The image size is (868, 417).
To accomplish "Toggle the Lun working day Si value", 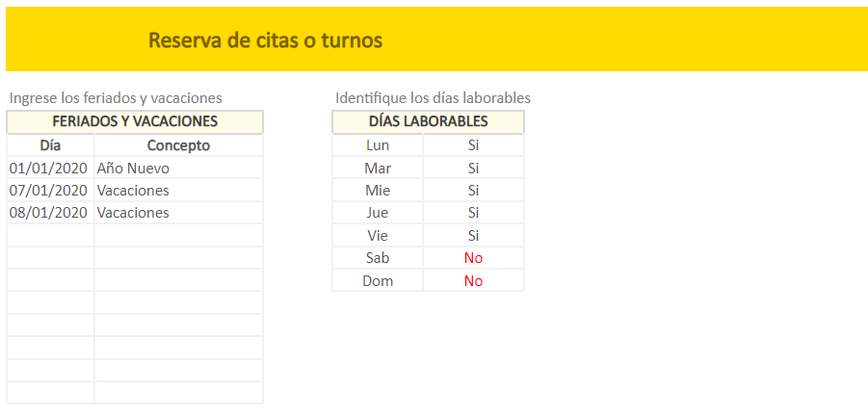I will (473, 145).
